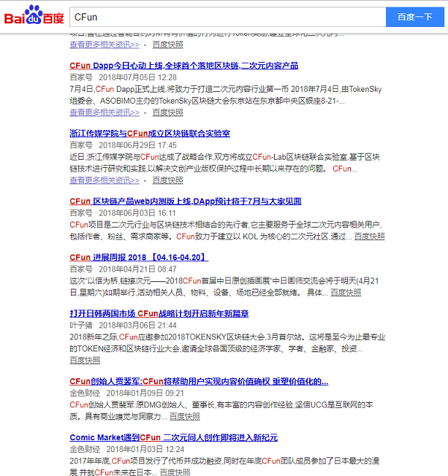448x476 pixels.
Task: Open result Comic Market遇到CFun
Action: coord(174,437)
